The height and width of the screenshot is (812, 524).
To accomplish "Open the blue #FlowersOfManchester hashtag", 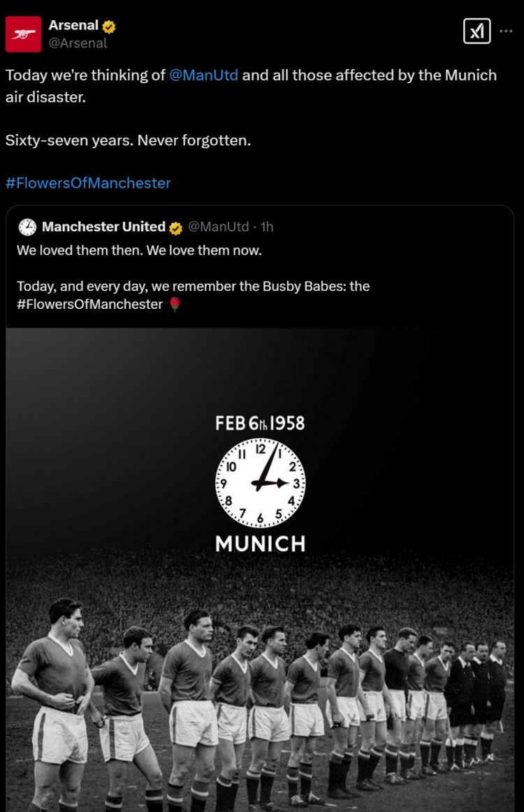I will 88,183.
